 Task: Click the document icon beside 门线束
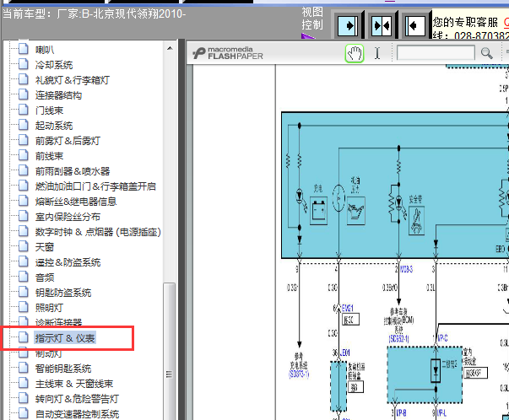[x=24, y=110]
